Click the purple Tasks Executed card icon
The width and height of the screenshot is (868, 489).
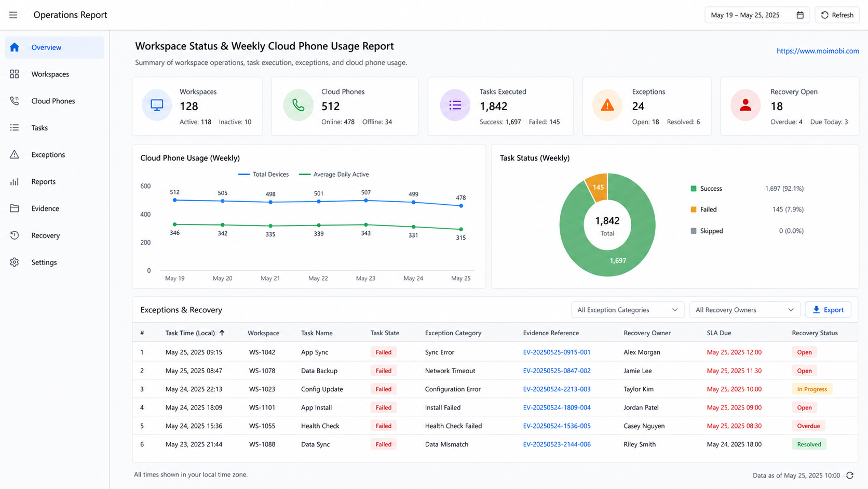pyautogui.click(x=455, y=105)
